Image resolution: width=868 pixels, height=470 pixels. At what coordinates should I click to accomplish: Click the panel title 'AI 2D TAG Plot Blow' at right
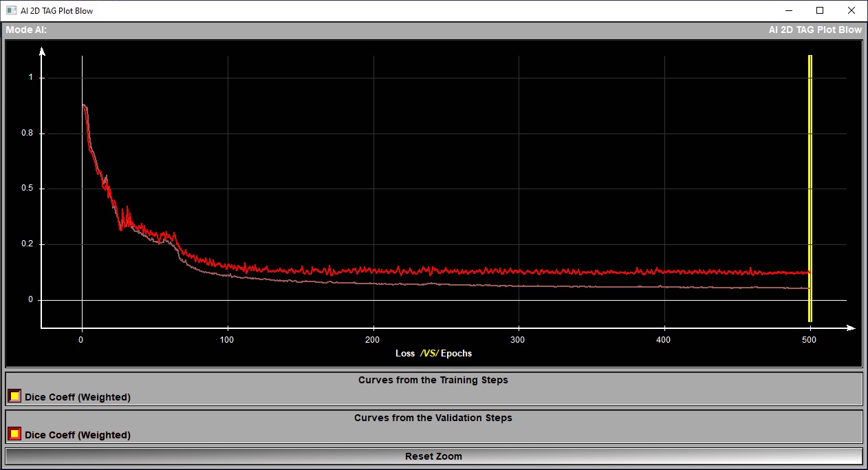point(815,30)
